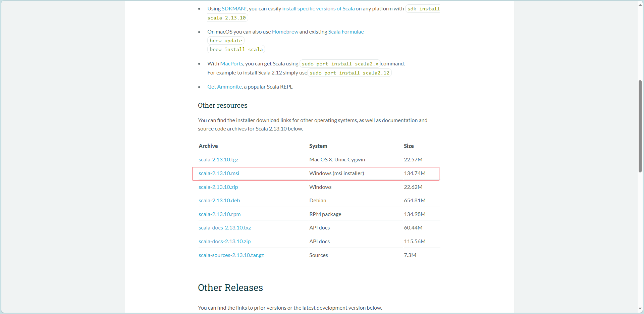Click the '22.57M' size value
Image resolution: width=644 pixels, height=314 pixels.
click(413, 160)
